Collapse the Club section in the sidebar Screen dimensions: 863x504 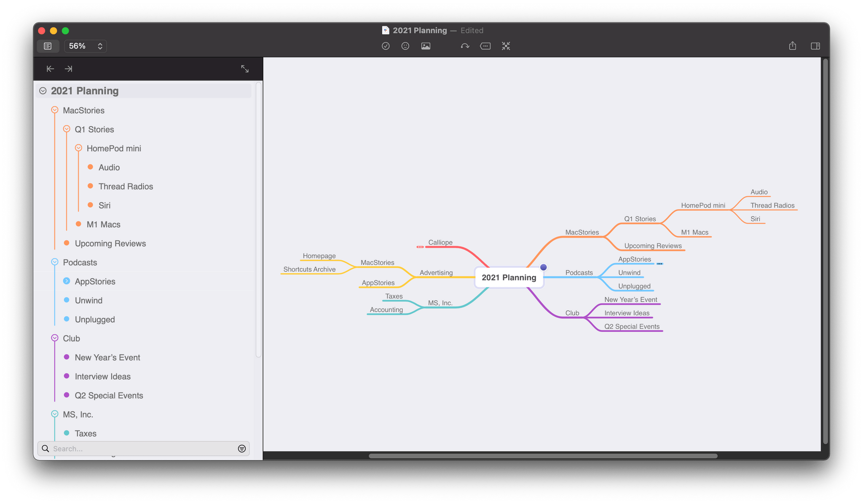[x=55, y=338]
